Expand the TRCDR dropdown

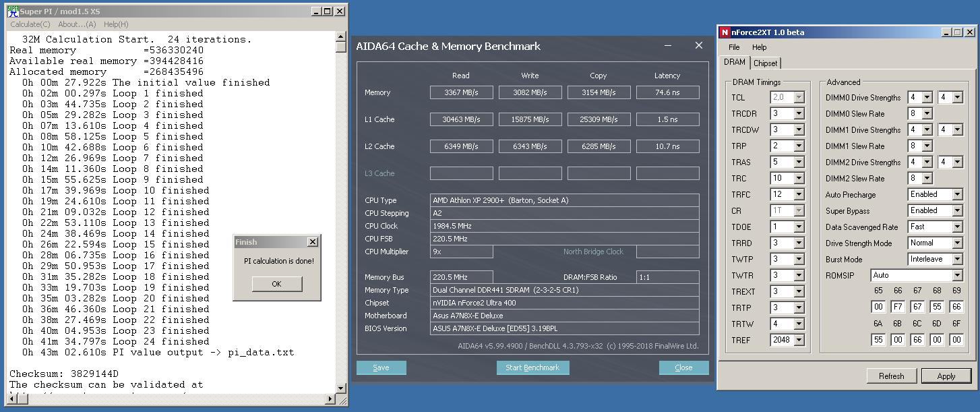pos(799,113)
